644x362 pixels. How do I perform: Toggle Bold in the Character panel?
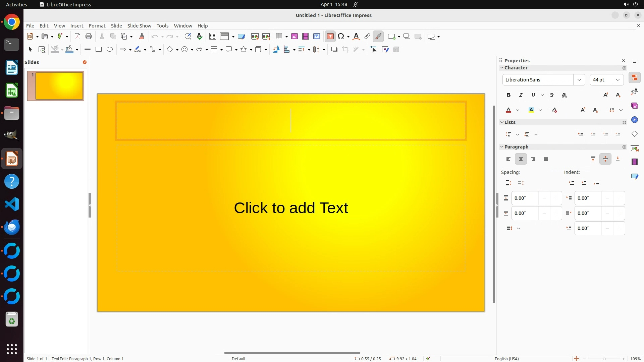point(508,95)
